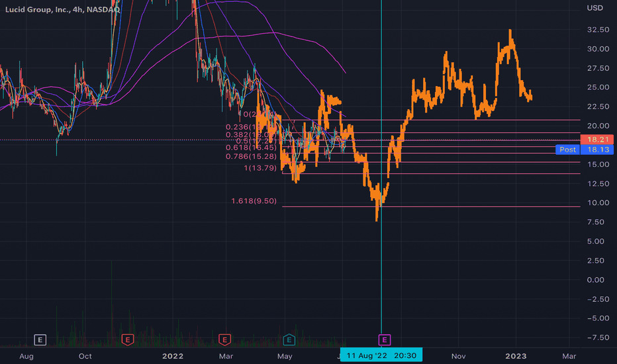Select the 1.618(9.50) Fibonacci level label
617x364 pixels.
point(254,201)
